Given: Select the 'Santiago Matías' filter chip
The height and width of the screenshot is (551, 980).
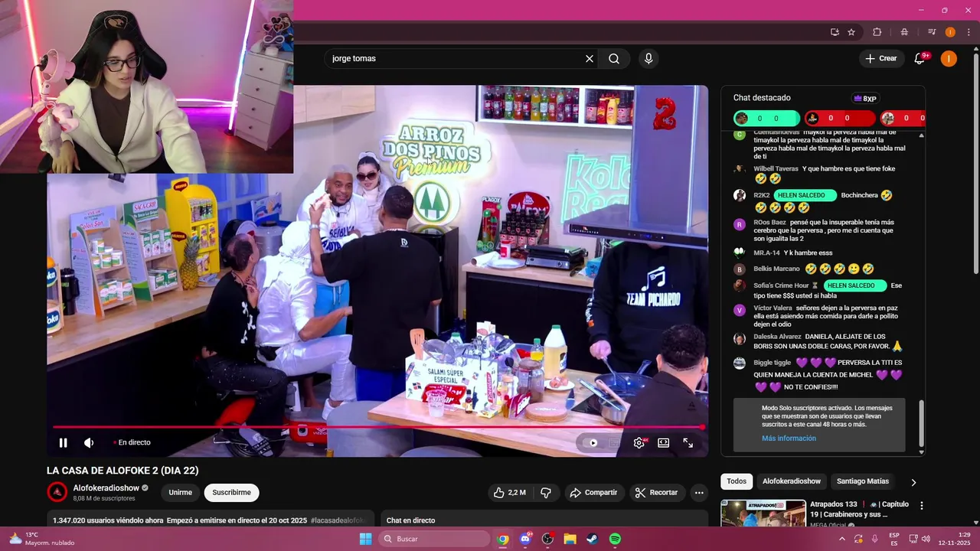Looking at the screenshot, I should [x=863, y=481].
